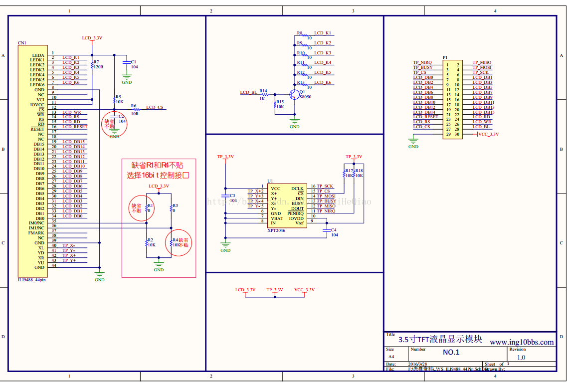
Task: Select GND symbol left of P1 header
Action: coord(413,142)
